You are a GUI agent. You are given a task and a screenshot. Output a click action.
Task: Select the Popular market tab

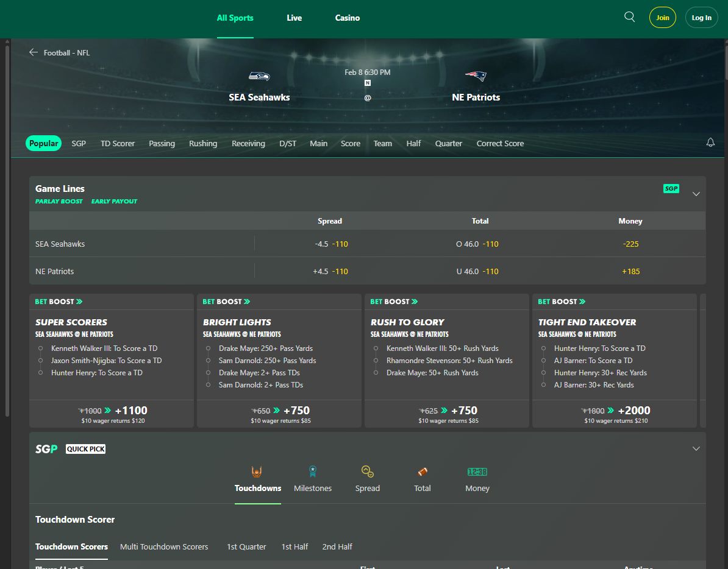pyautogui.click(x=44, y=143)
